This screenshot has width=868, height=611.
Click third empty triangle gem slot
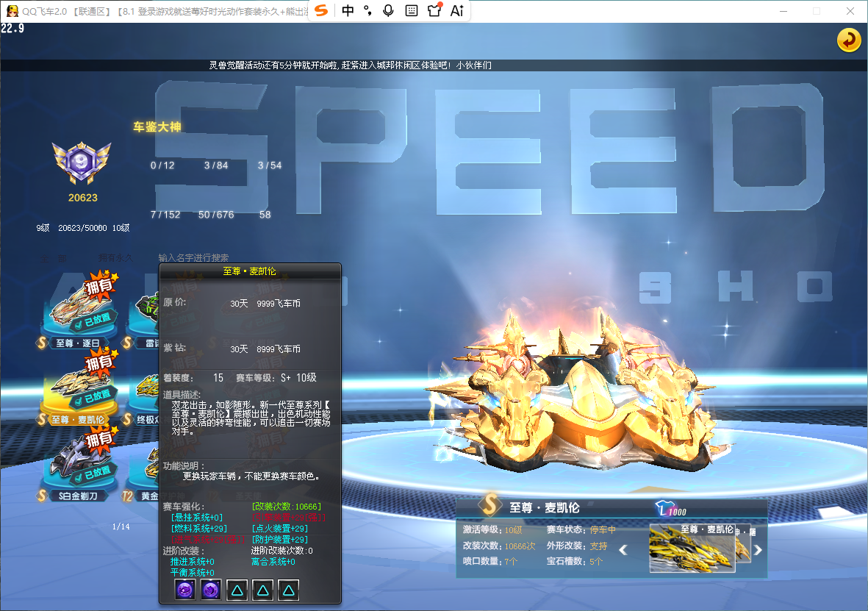tap(237, 590)
